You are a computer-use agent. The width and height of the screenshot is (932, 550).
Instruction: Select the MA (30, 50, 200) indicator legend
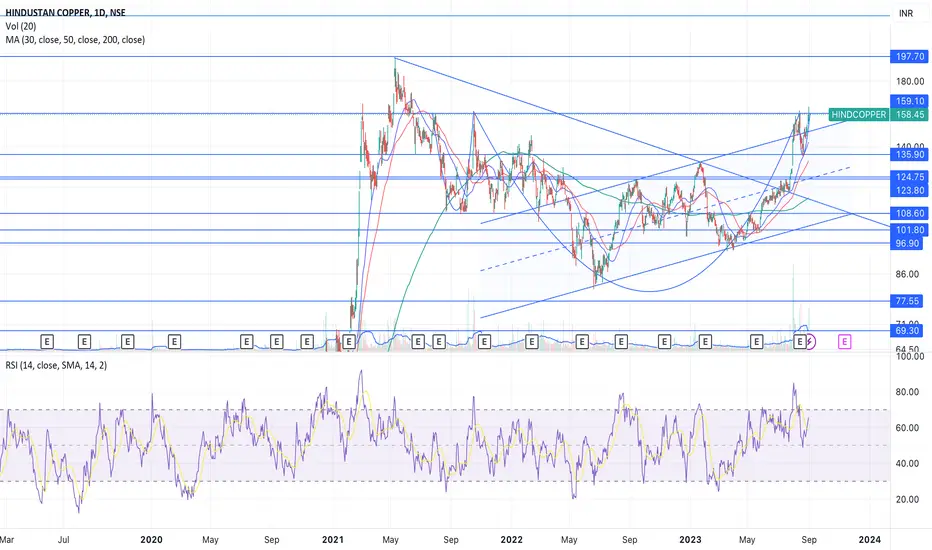(x=75, y=40)
